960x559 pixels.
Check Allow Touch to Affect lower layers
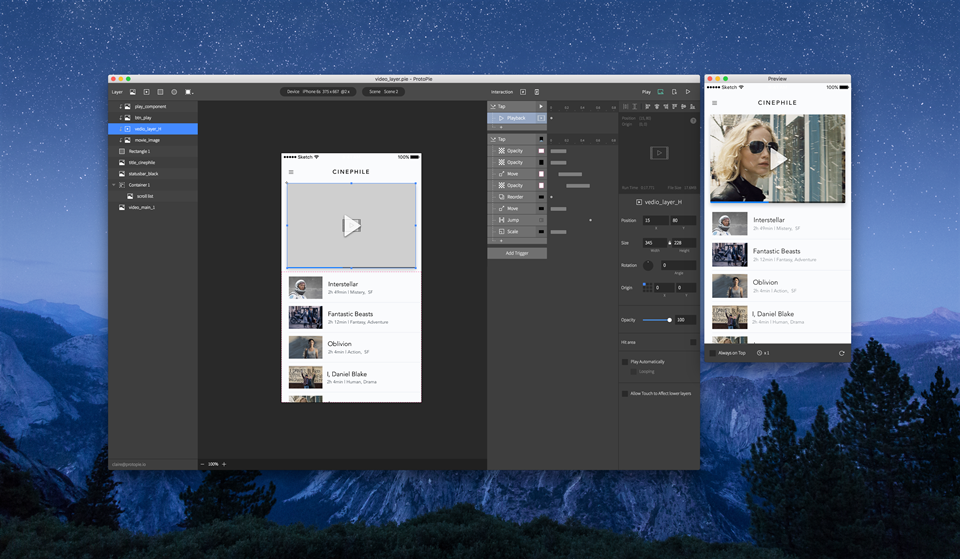(625, 393)
